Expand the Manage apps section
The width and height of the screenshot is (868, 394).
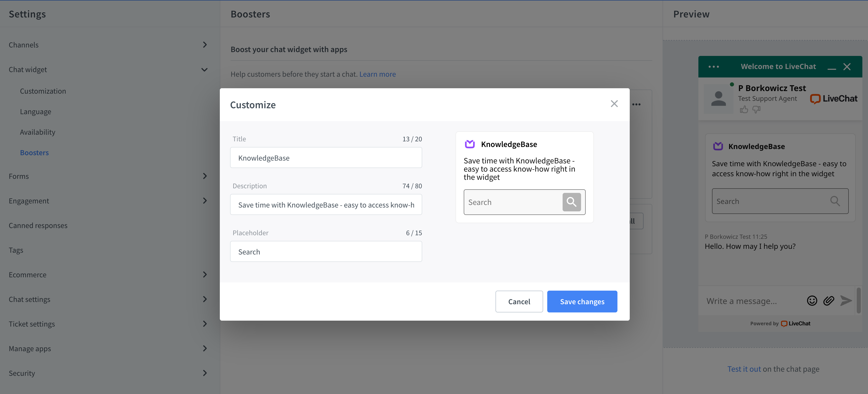tap(204, 348)
